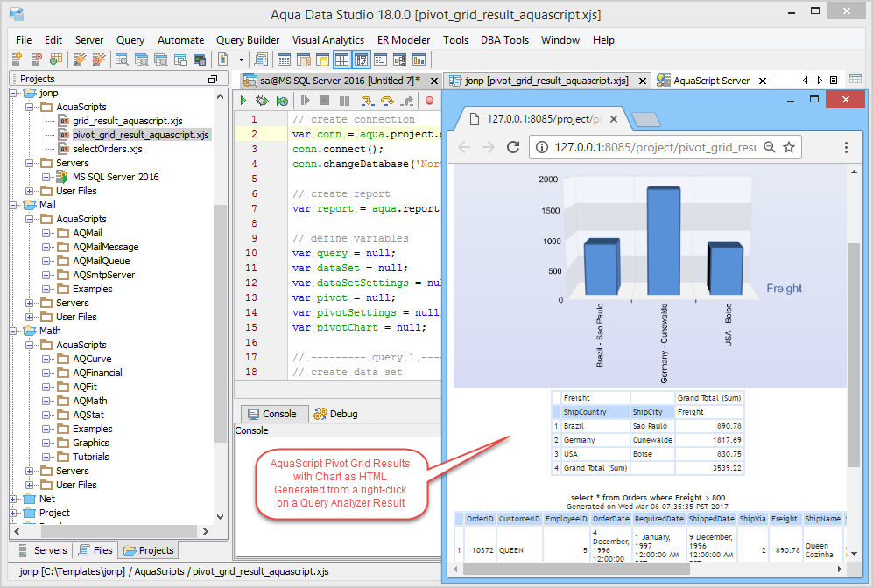Bookmark the page with the star icon
873x588 pixels.
pos(788,147)
